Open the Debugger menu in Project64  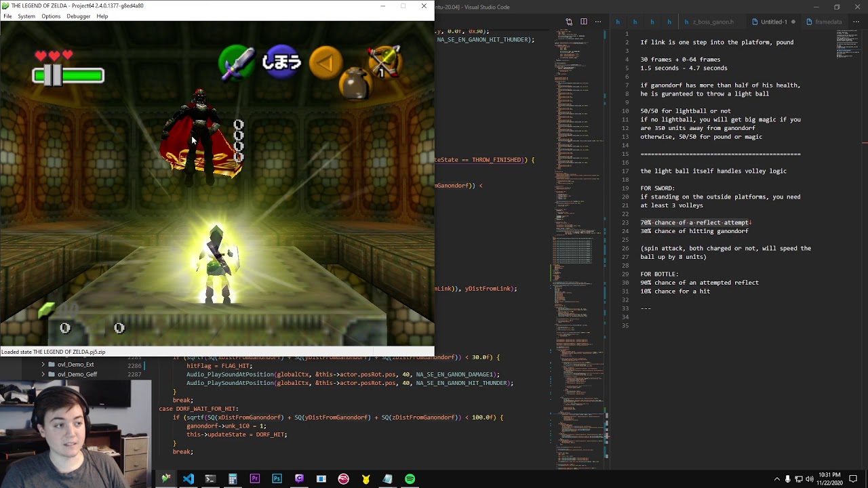[79, 16]
